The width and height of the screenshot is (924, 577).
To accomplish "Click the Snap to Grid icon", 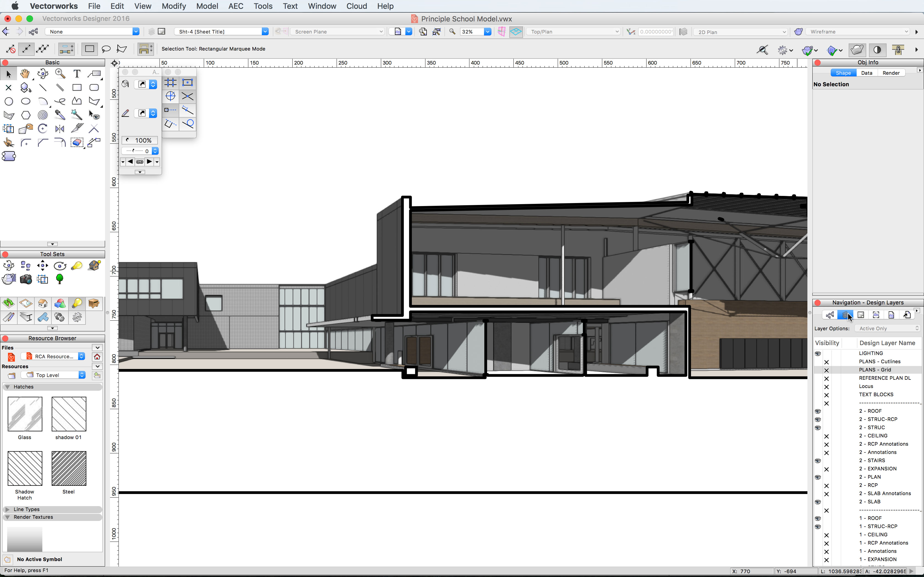I will [170, 82].
